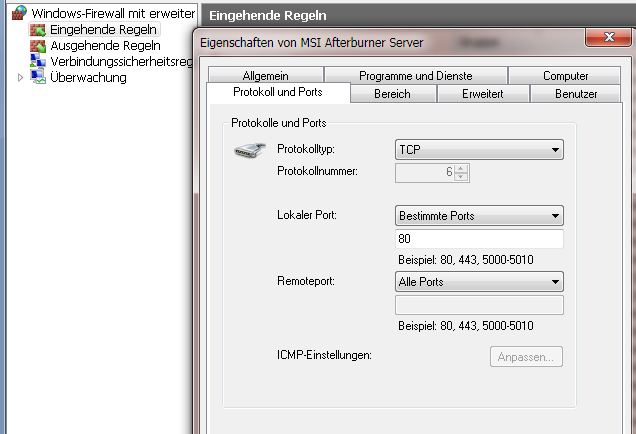Viewport: 636px width, 434px height.
Task: Click the Remoteport label
Action: tap(306, 281)
